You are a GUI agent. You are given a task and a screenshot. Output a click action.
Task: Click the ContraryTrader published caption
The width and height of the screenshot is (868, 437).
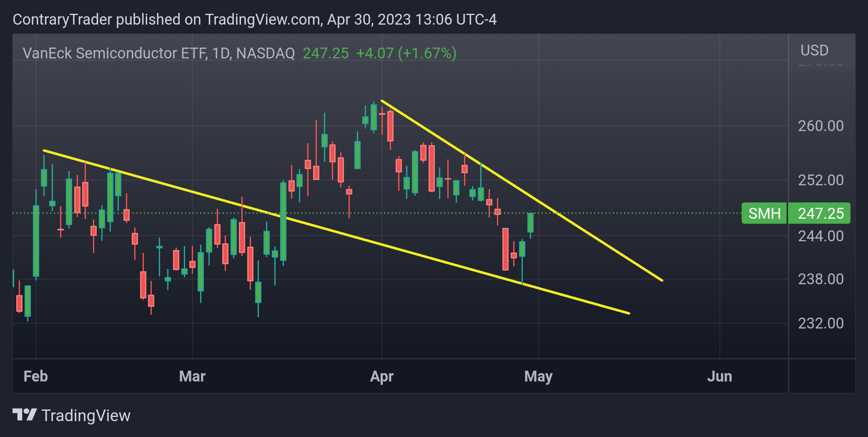255,20
